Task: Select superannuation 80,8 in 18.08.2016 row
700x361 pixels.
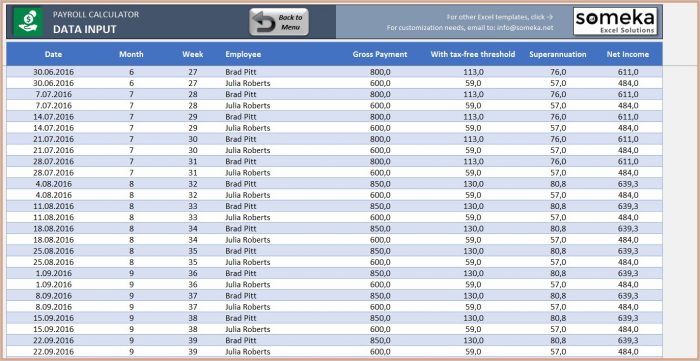Action: 558,228
